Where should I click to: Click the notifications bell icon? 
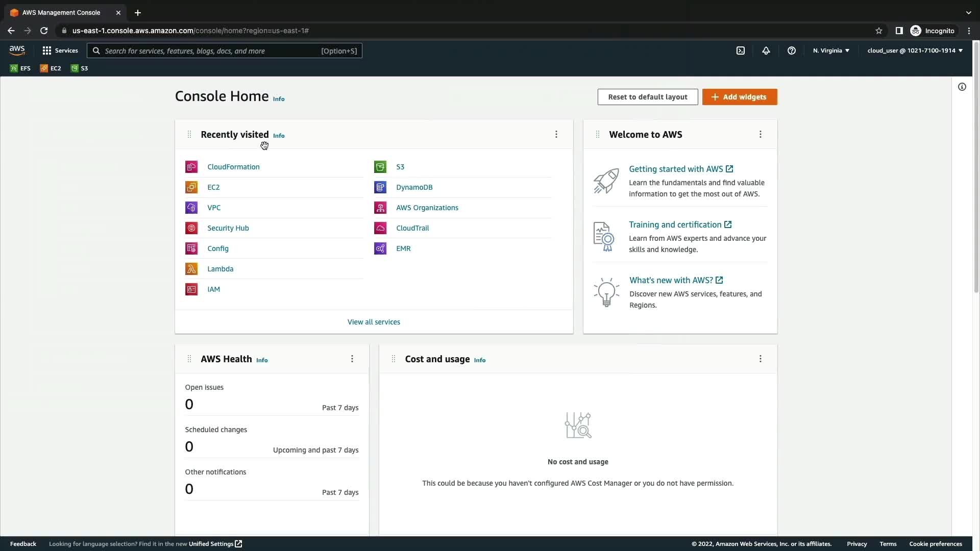tap(766, 51)
